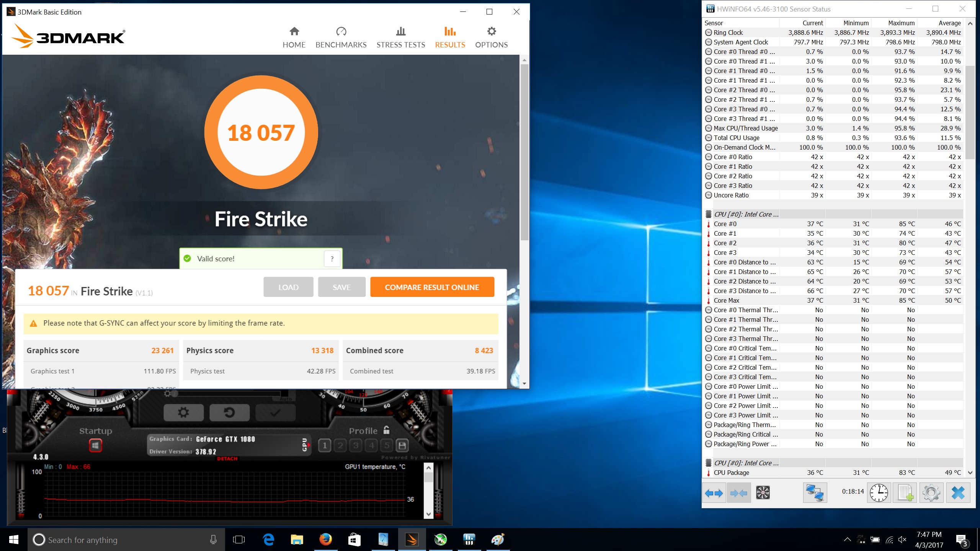Select Afterburner profile slot 5
980x551 pixels.
point(387,445)
